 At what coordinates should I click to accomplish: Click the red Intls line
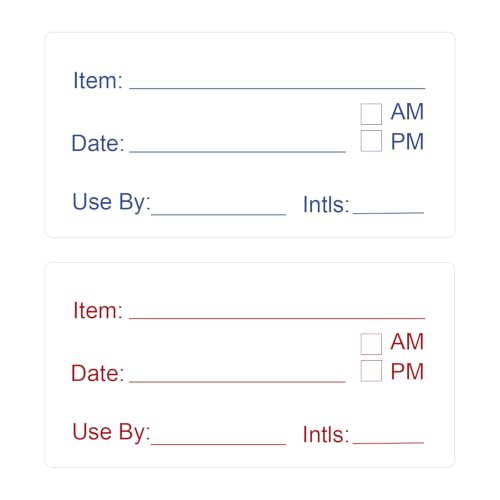pos(388,442)
